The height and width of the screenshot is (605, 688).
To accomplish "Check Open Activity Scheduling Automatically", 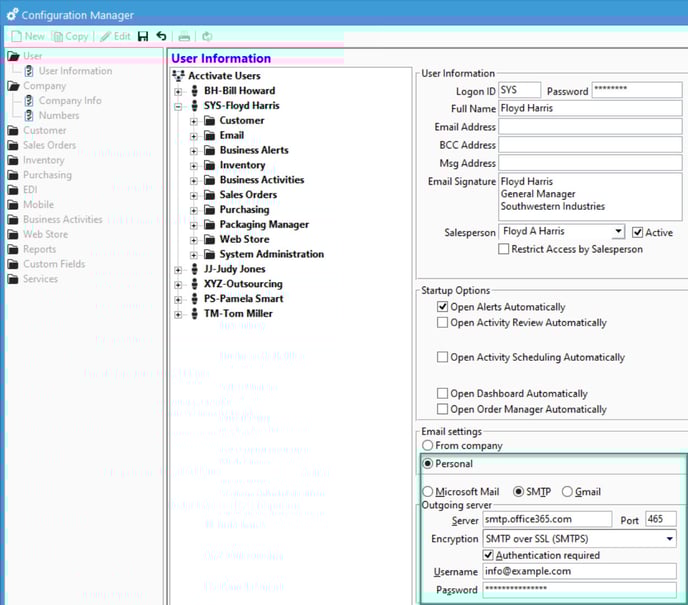I will (x=443, y=357).
